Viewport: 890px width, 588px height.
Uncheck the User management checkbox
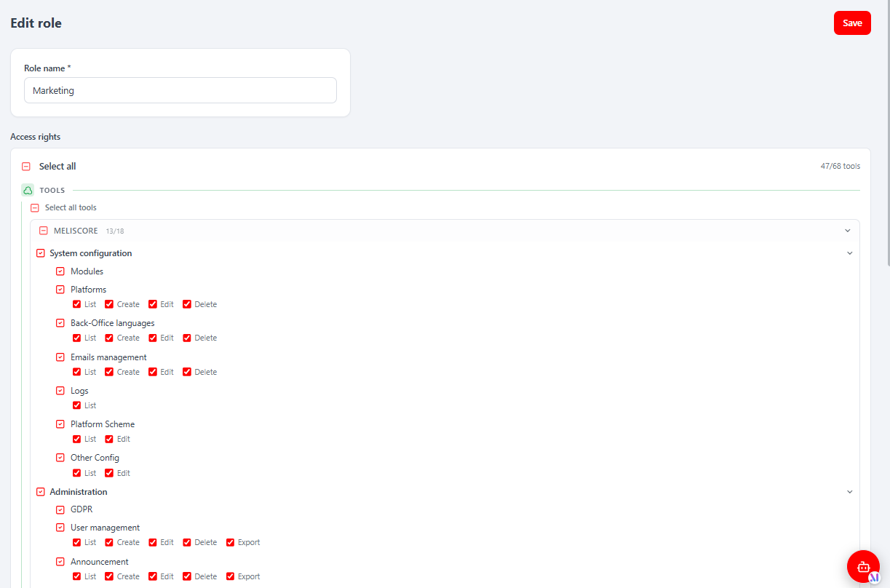coord(60,528)
